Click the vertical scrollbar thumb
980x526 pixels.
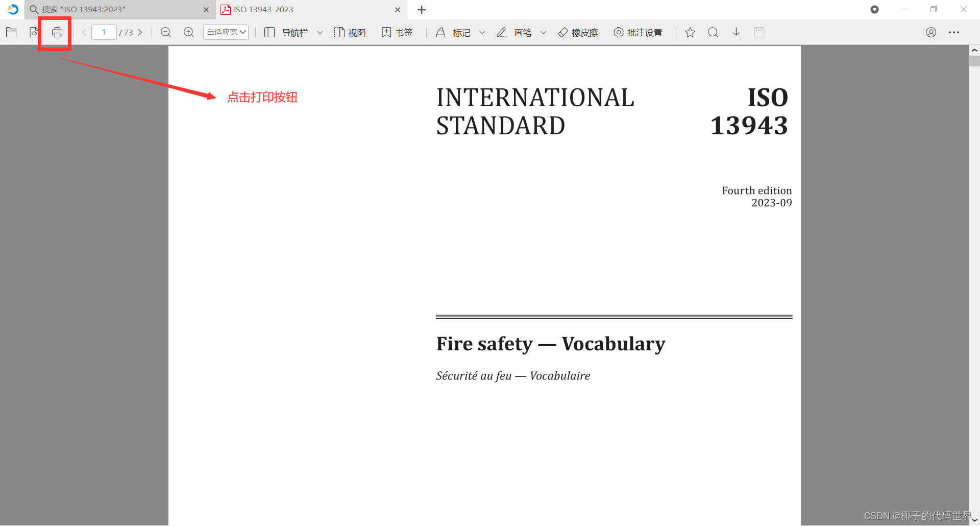click(974, 61)
